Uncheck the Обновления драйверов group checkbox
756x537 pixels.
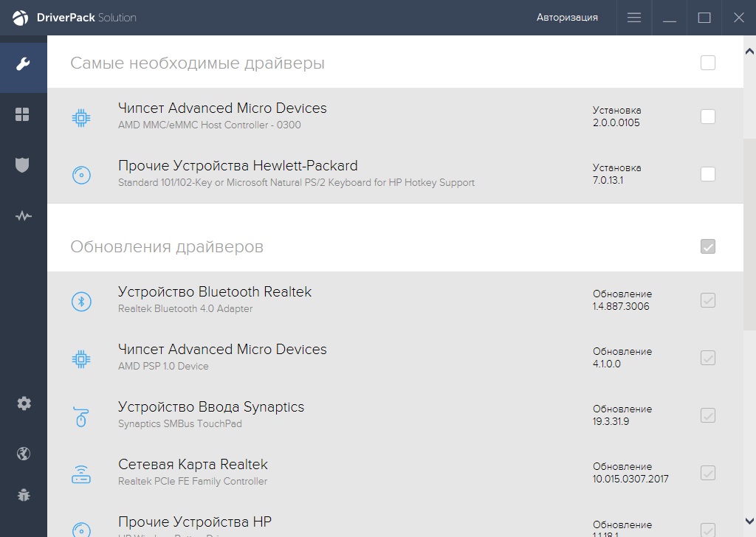708,247
